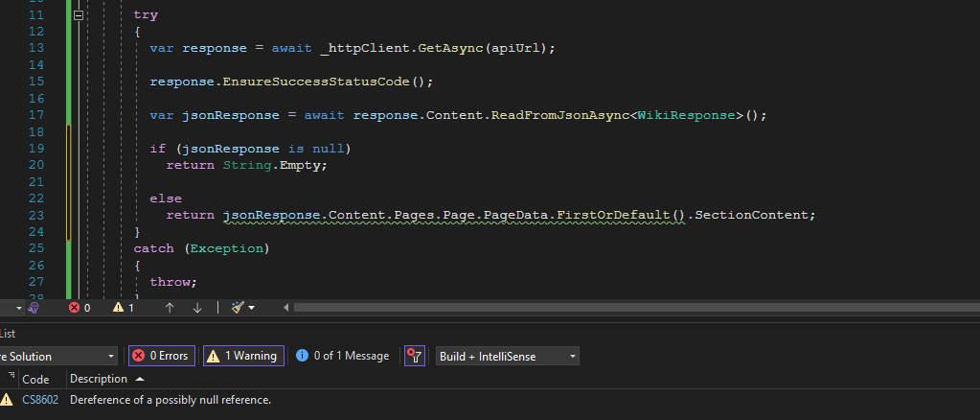The height and width of the screenshot is (420, 980).
Task: Go to next issue with down arrow
Action: [x=197, y=308]
